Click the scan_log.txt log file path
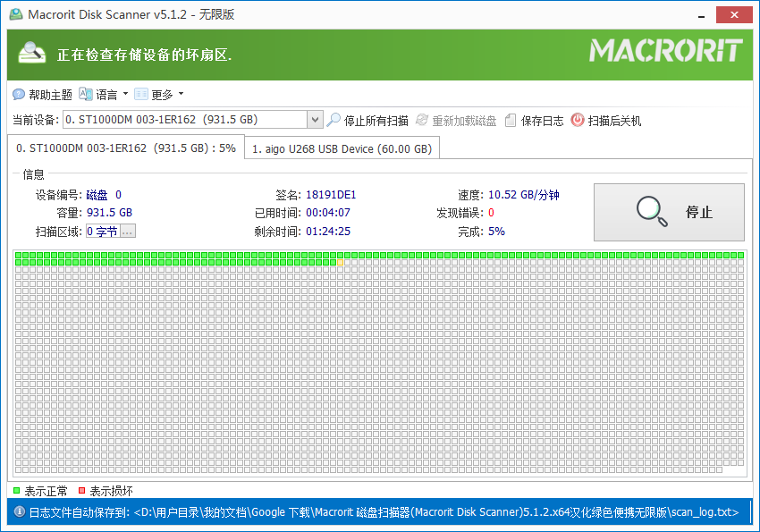This screenshot has height=532, width=760. coord(436,512)
